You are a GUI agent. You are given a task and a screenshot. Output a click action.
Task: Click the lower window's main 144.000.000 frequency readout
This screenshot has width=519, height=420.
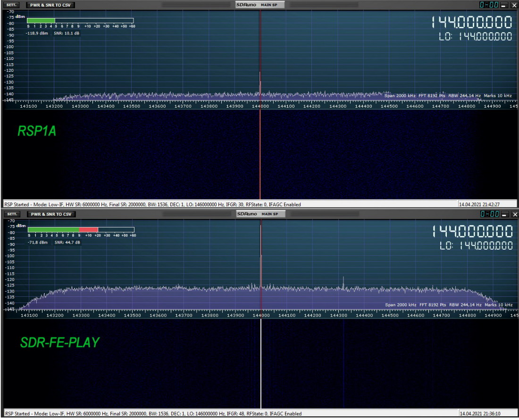pos(473,231)
